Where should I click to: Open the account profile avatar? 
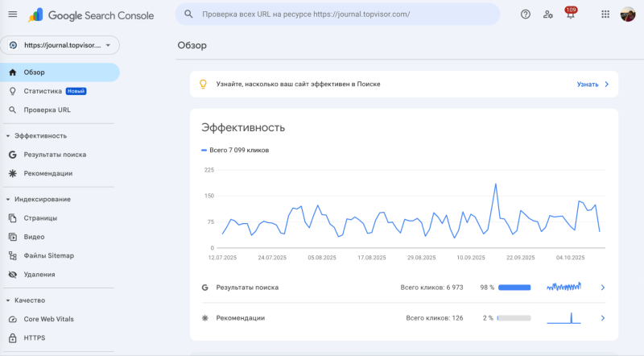pyautogui.click(x=628, y=14)
